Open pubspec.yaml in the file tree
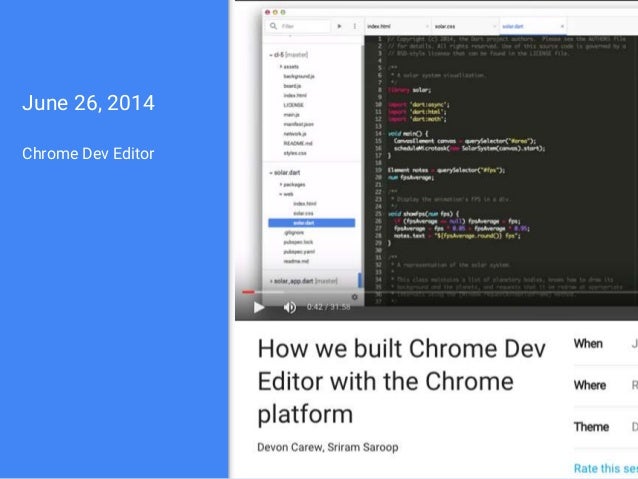638x479 pixels. tap(299, 252)
